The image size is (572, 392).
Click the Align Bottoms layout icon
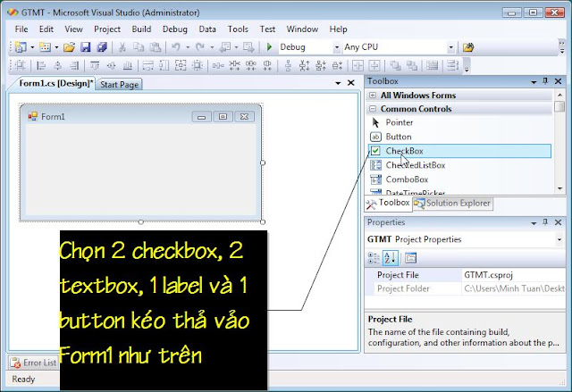click(128, 65)
